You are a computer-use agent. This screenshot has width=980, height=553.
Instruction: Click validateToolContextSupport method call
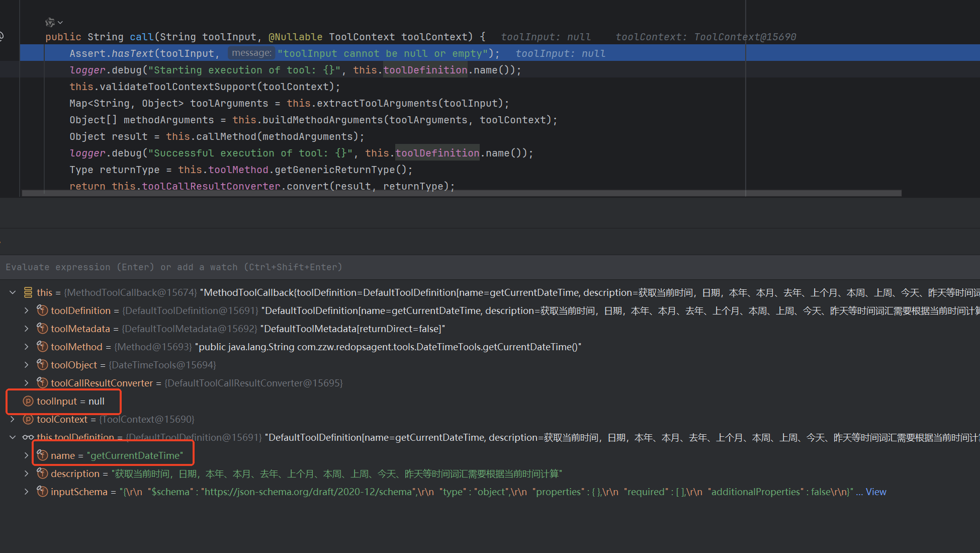pyautogui.click(x=178, y=87)
